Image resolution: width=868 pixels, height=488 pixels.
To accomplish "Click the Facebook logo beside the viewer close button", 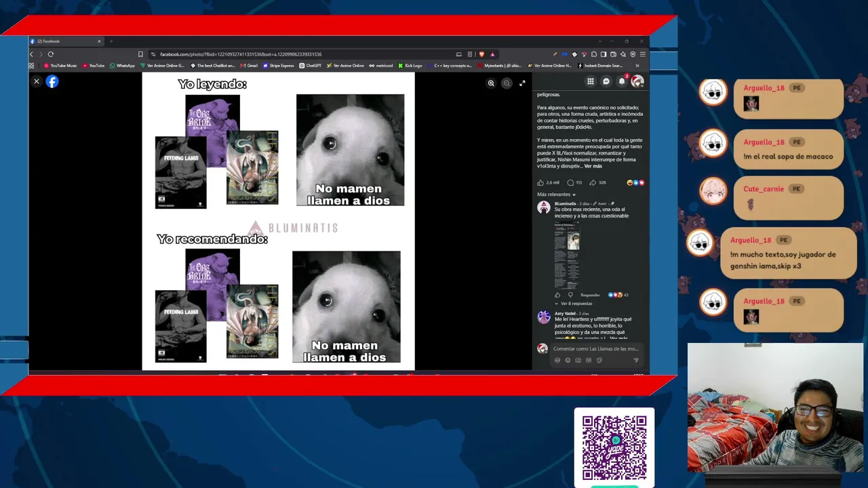I will click(x=52, y=81).
